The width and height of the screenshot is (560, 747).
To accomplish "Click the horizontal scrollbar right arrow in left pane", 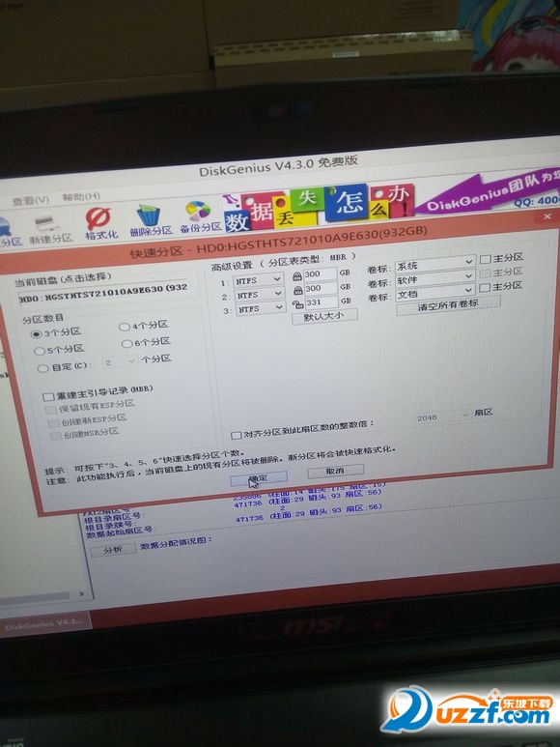I will [x=81, y=593].
